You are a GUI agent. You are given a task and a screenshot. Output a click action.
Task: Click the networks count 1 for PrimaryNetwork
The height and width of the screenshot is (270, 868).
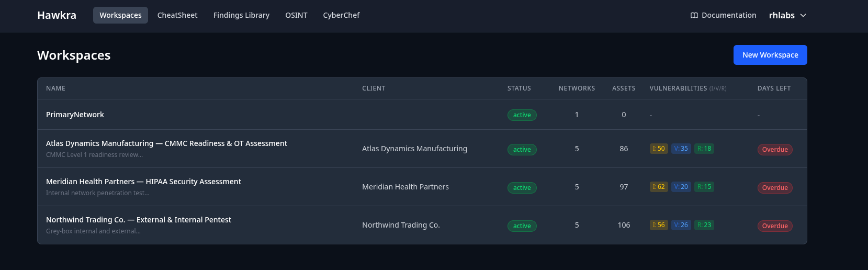[577, 115]
